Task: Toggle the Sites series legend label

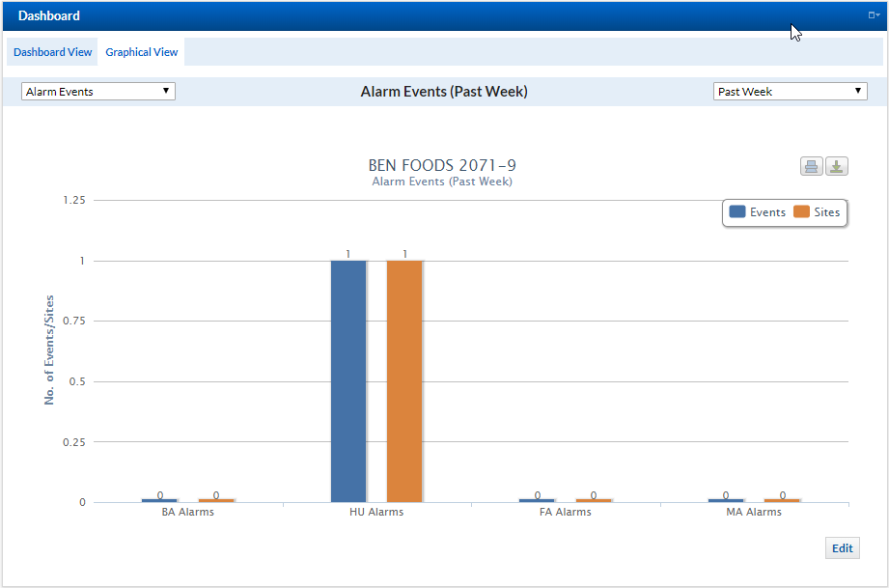Action: tap(827, 212)
